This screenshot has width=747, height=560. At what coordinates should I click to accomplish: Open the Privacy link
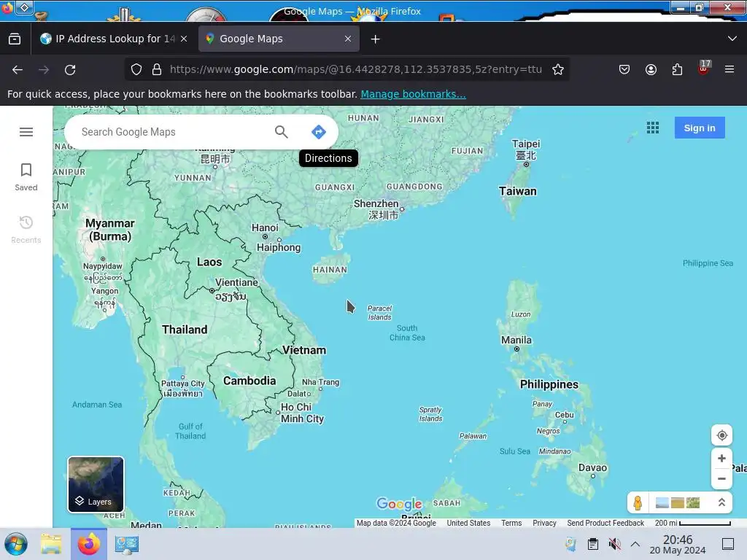(x=544, y=523)
